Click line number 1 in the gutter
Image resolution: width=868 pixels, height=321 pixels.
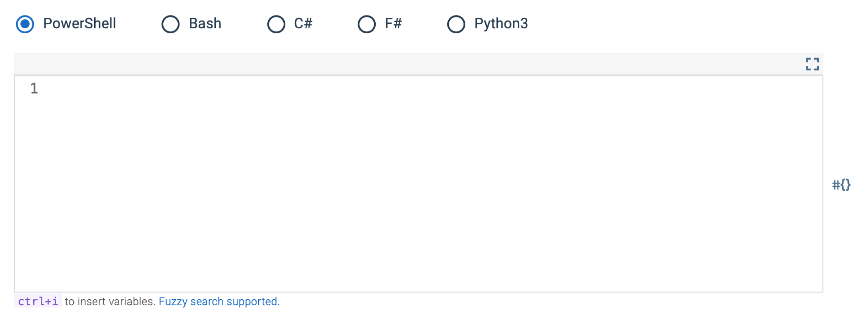34,88
